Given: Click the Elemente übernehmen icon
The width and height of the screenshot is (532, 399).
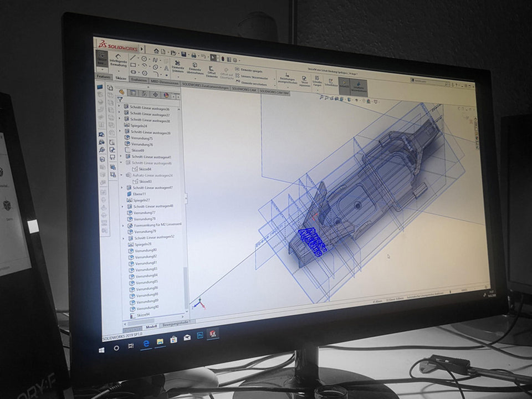Looking at the screenshot, I should pos(195,69).
